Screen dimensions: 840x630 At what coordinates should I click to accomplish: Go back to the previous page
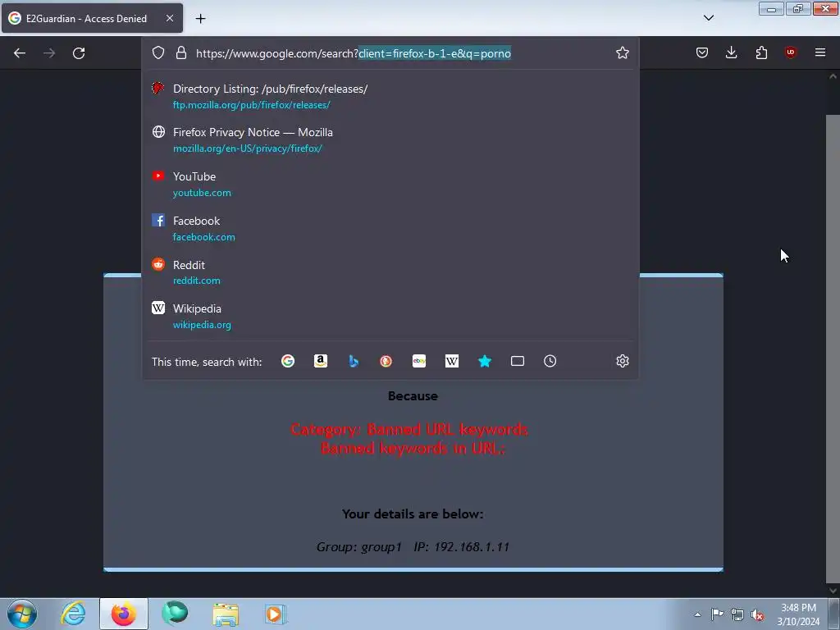[20, 53]
